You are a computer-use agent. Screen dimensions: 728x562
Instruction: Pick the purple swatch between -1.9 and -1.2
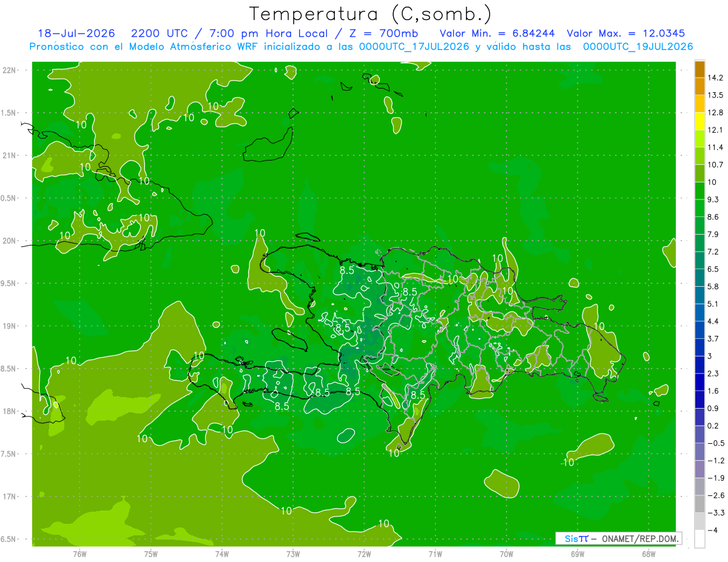[x=699, y=469]
